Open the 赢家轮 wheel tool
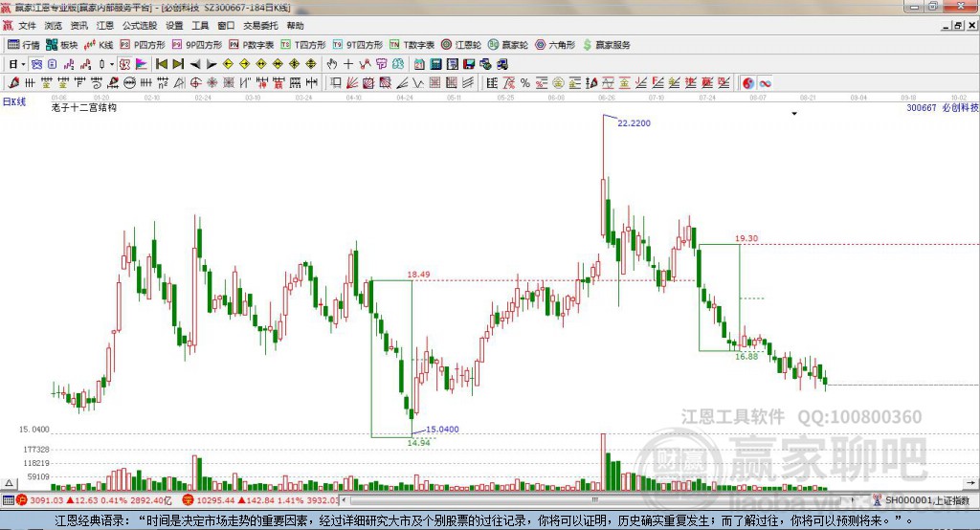 coord(508,44)
